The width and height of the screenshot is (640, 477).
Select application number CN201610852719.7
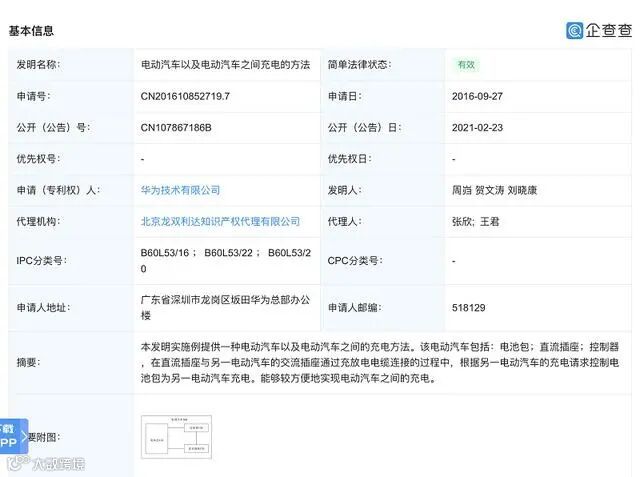click(x=185, y=96)
